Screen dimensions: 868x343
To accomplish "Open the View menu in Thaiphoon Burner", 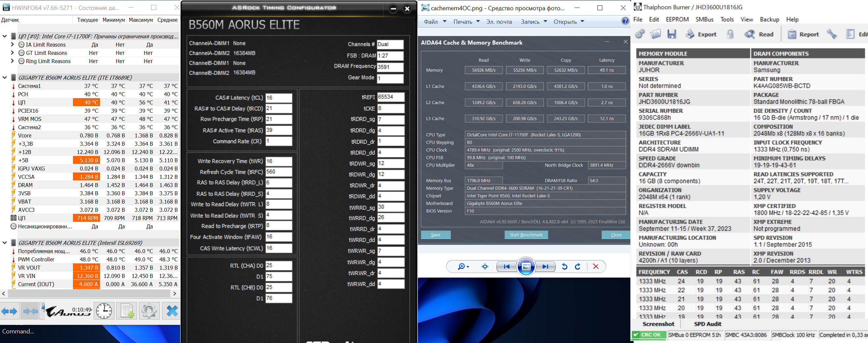I will point(747,19).
